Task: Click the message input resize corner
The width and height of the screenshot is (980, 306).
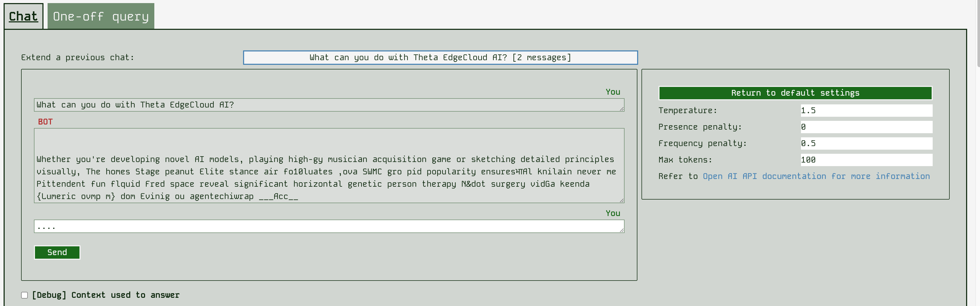Action: click(622, 230)
